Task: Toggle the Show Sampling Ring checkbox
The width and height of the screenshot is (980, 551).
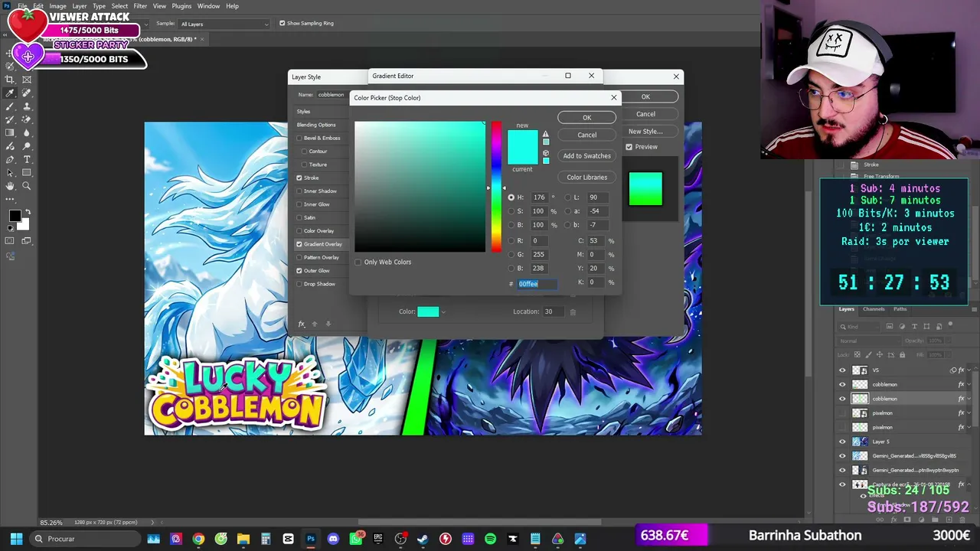Action: pos(282,23)
